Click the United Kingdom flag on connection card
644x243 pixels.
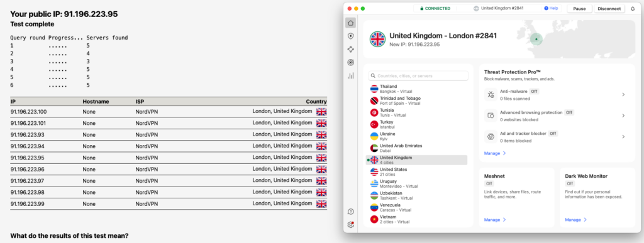tap(377, 40)
